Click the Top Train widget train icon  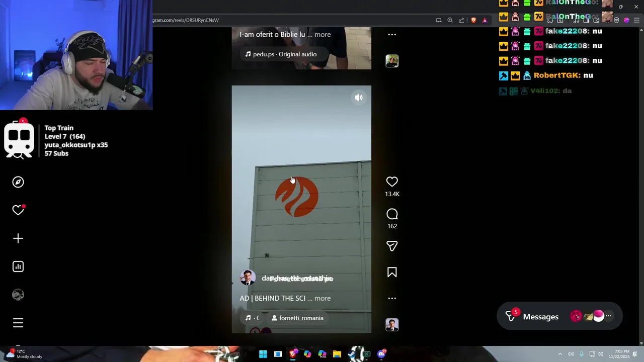[x=19, y=140]
